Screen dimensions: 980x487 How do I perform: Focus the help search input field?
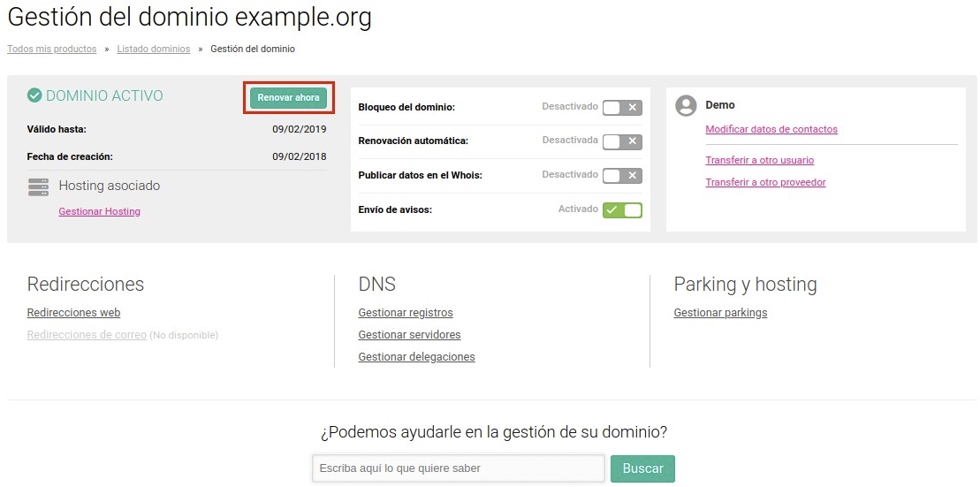pos(459,468)
